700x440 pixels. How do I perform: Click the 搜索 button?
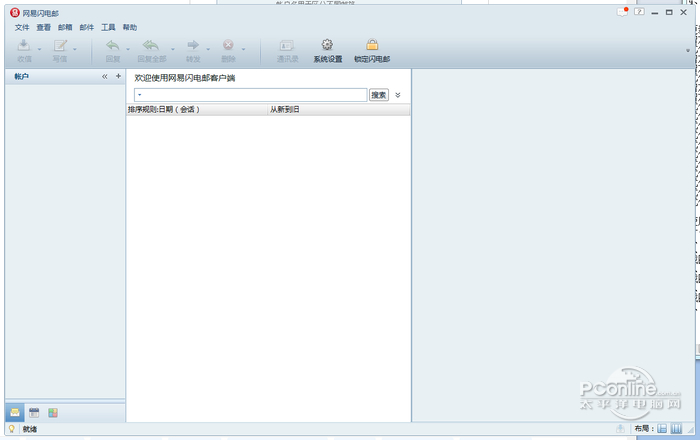[379, 95]
